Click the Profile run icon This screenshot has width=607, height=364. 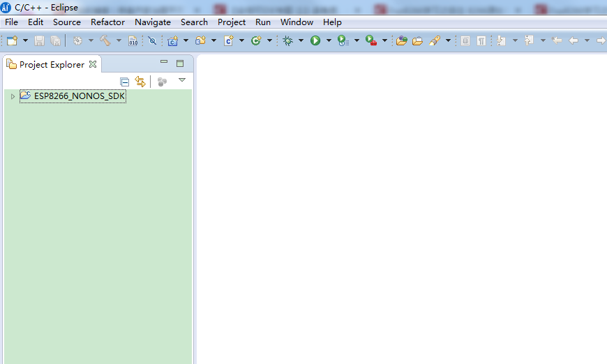[x=343, y=40]
